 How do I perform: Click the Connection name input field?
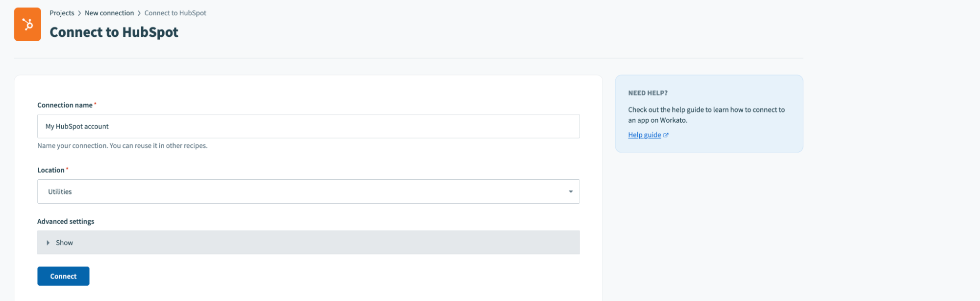308,126
